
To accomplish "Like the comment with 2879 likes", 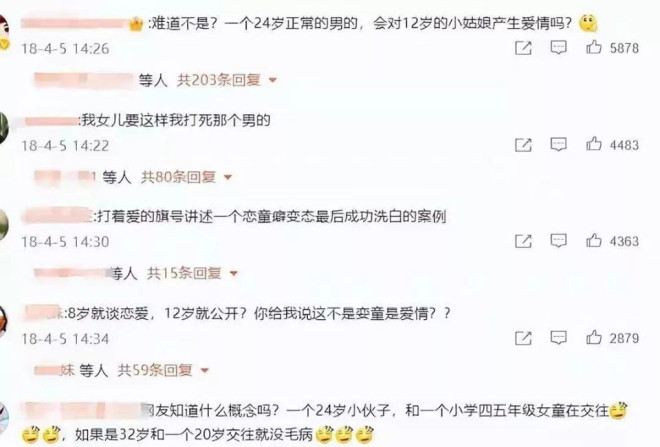I will [x=593, y=337].
